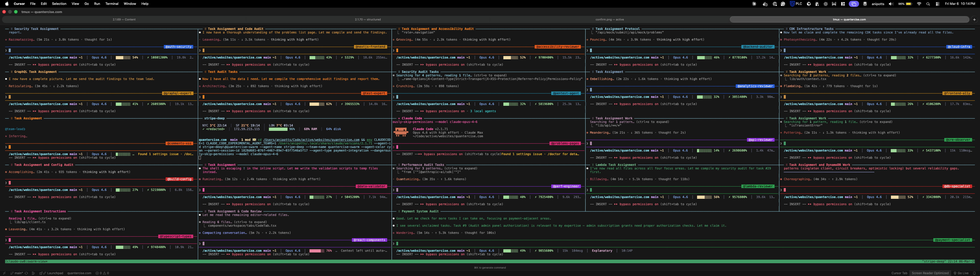Image resolution: width=980 pixels, height=276 pixels.
Task: Open the File menu
Action: [x=33, y=4]
